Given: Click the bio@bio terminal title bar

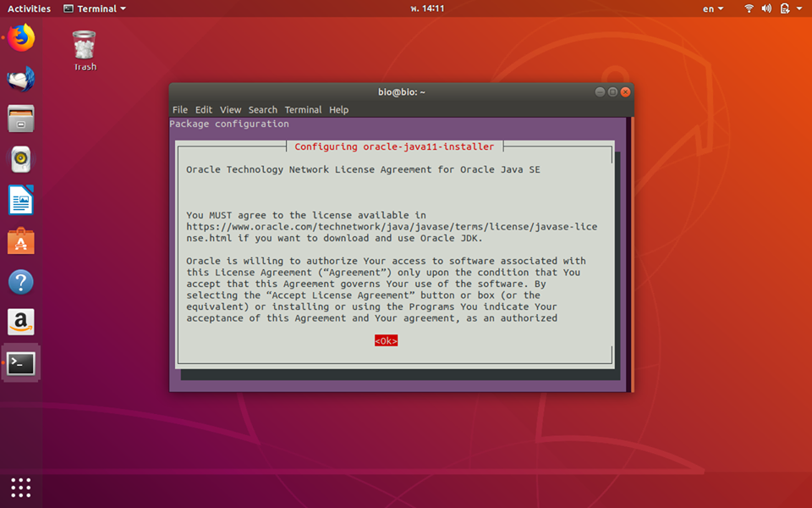Looking at the screenshot, I should 401,91.
